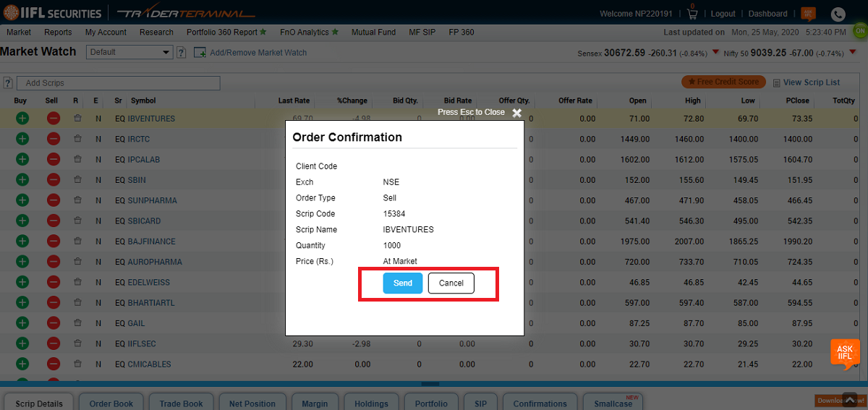Open the Smallcase tab

(613, 403)
